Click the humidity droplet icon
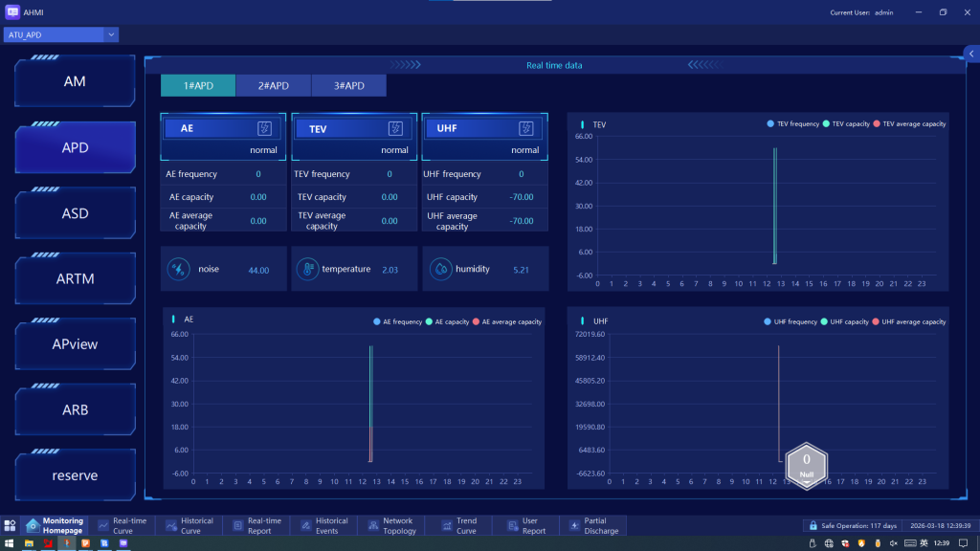 point(438,270)
